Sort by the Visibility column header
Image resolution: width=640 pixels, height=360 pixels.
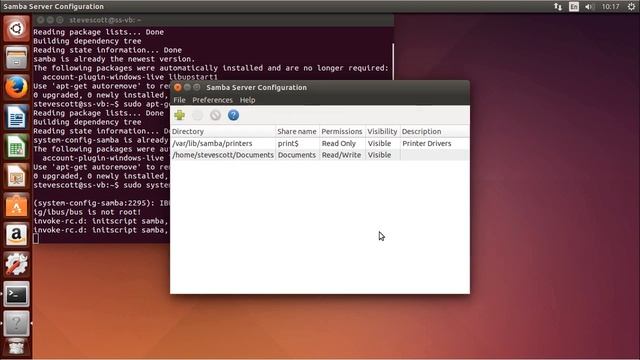(x=382, y=131)
